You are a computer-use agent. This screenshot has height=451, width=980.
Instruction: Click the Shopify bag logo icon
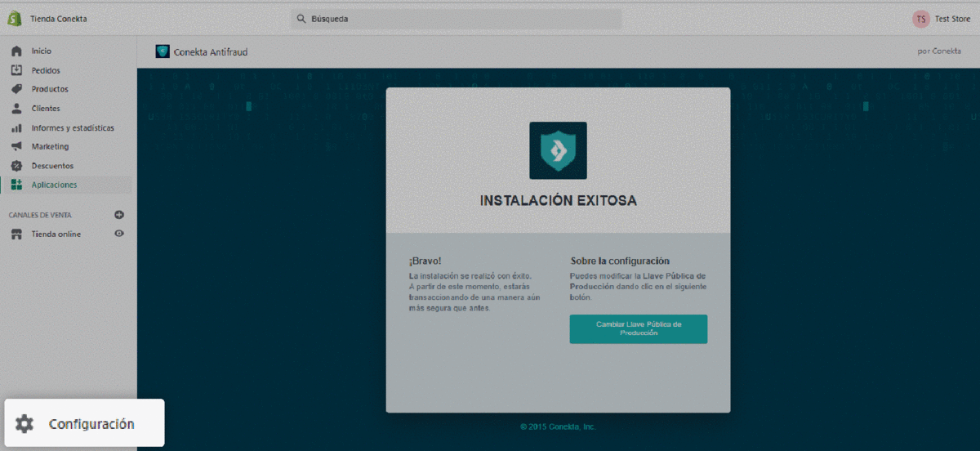coord(14,19)
